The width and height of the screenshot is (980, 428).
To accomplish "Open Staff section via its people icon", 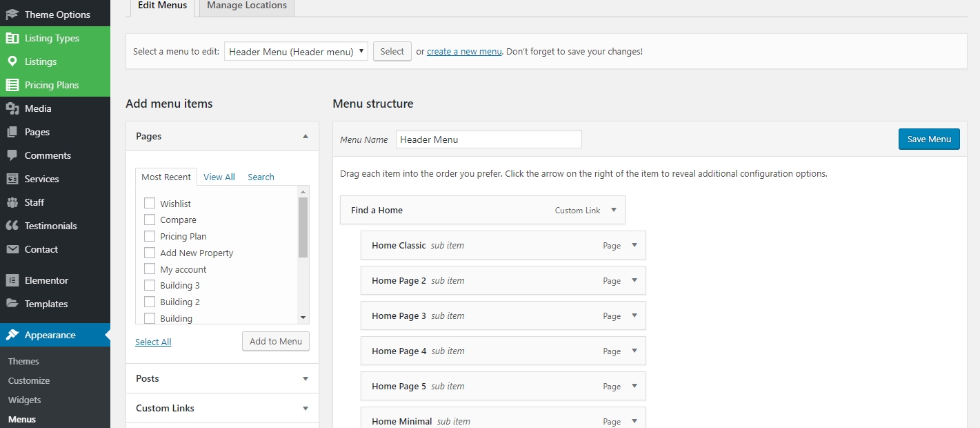I will [x=12, y=202].
